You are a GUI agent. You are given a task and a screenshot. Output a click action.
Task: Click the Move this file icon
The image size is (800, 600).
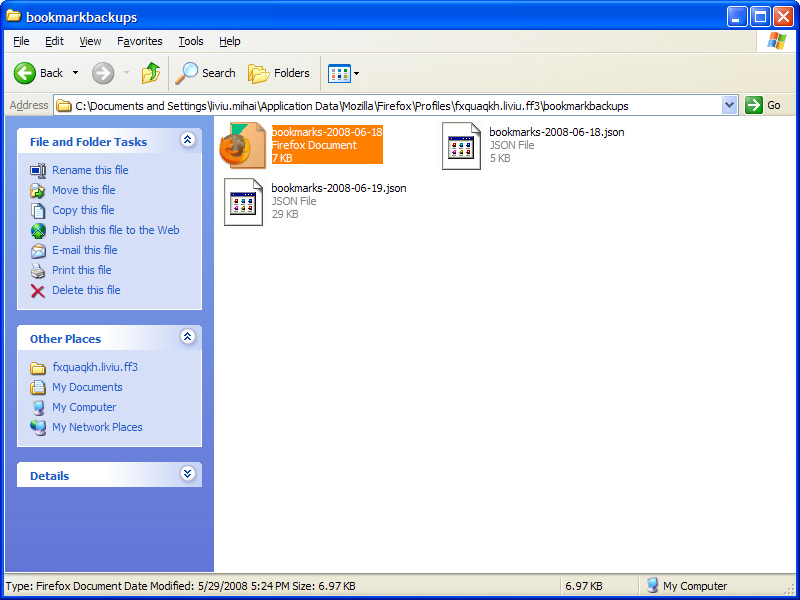point(38,190)
